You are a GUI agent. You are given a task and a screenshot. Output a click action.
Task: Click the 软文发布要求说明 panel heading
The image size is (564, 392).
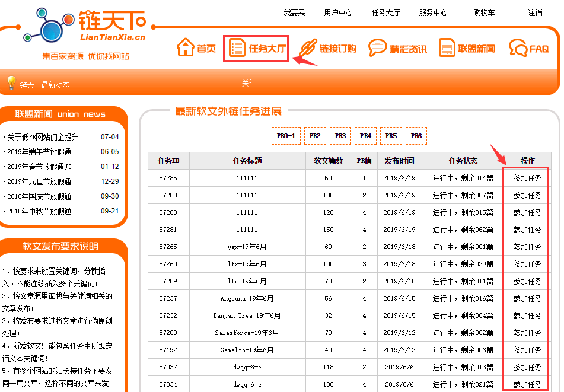[60, 246]
